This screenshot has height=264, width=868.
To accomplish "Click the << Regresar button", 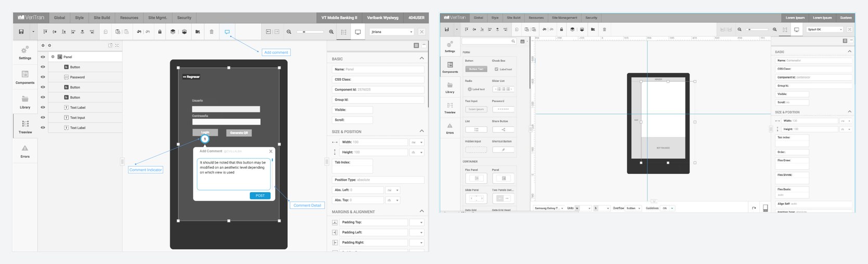I will [191, 77].
